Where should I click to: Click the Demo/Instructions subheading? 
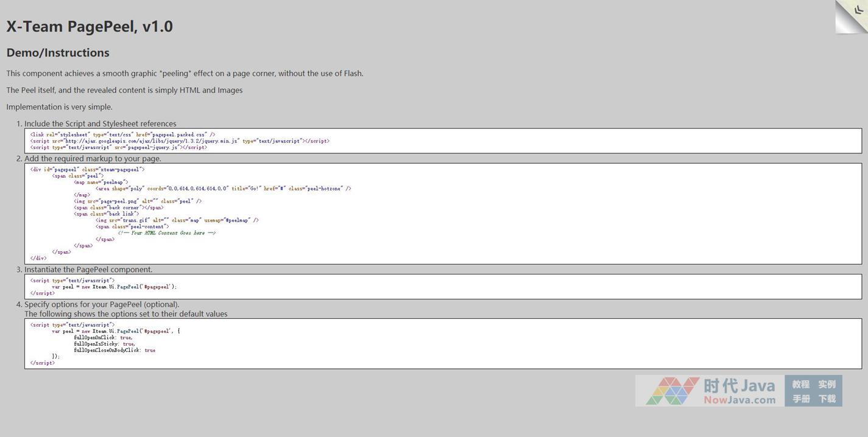58,53
